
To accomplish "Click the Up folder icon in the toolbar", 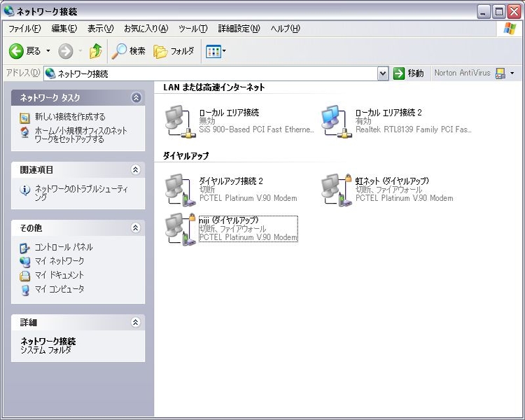I will [96, 51].
